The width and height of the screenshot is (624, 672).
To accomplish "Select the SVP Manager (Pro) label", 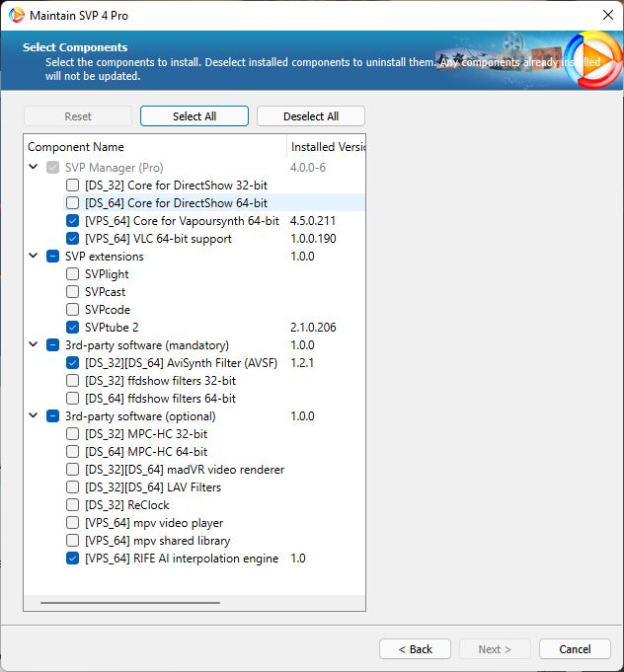I will pos(115,168).
